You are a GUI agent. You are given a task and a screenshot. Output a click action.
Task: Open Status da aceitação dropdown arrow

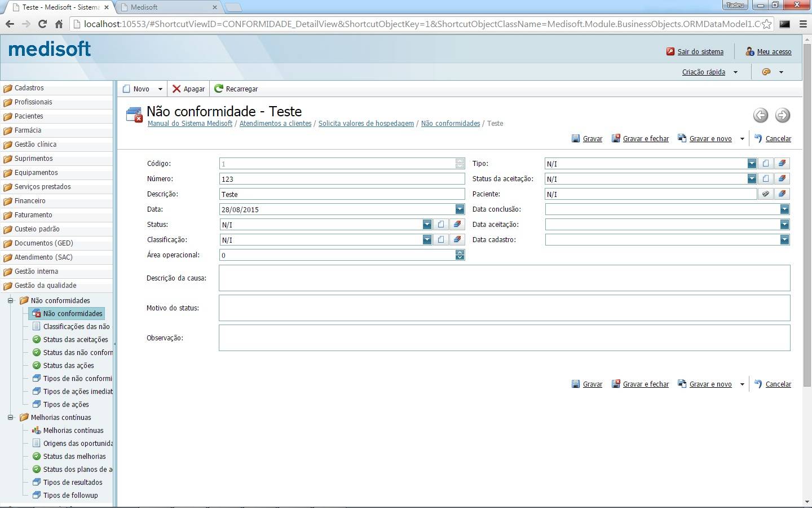[752, 179]
